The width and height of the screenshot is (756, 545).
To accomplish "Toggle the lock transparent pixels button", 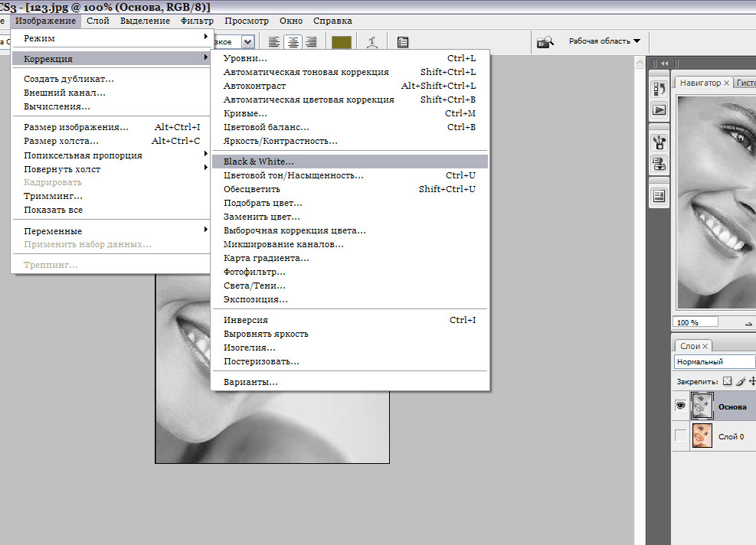I will tap(727, 381).
